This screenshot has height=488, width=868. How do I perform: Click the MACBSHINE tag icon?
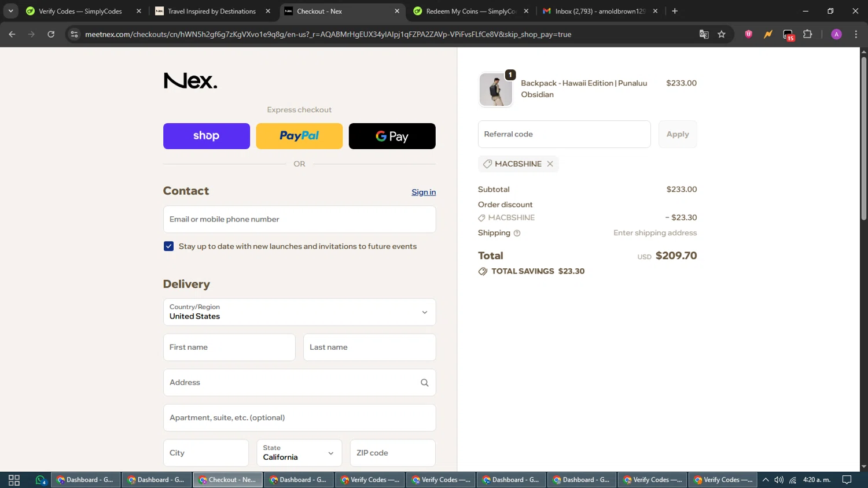point(487,164)
